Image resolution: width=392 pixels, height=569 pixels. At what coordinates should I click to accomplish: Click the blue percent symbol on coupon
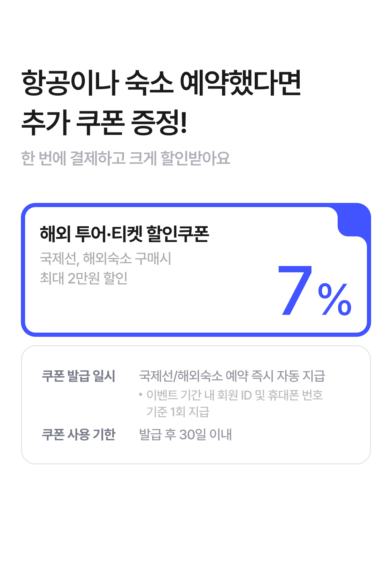click(x=334, y=299)
